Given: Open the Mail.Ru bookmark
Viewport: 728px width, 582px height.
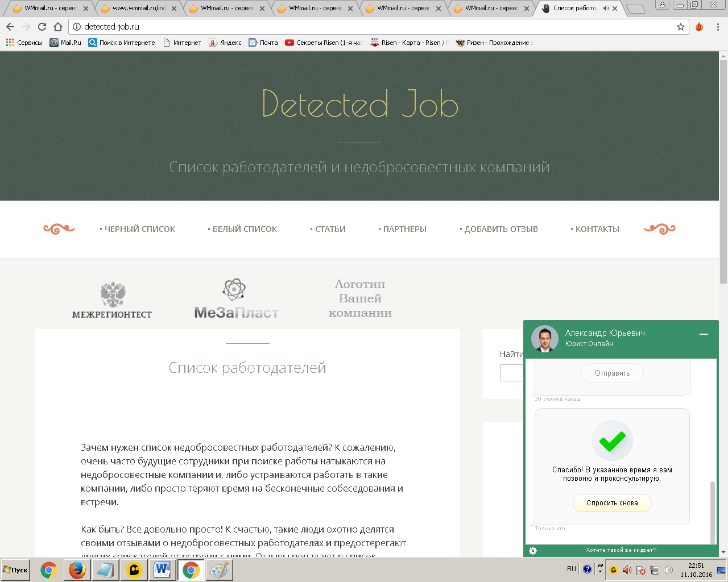Looking at the screenshot, I should [x=65, y=43].
